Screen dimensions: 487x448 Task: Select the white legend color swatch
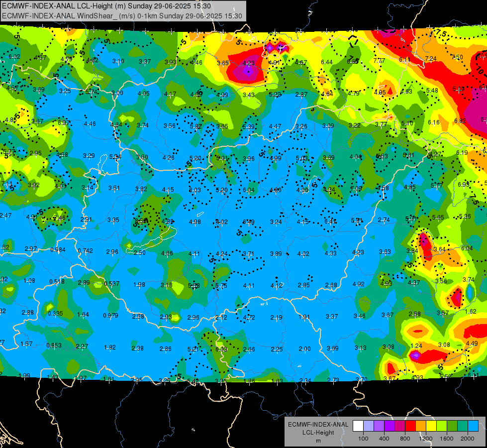pyautogui.click(x=358, y=426)
